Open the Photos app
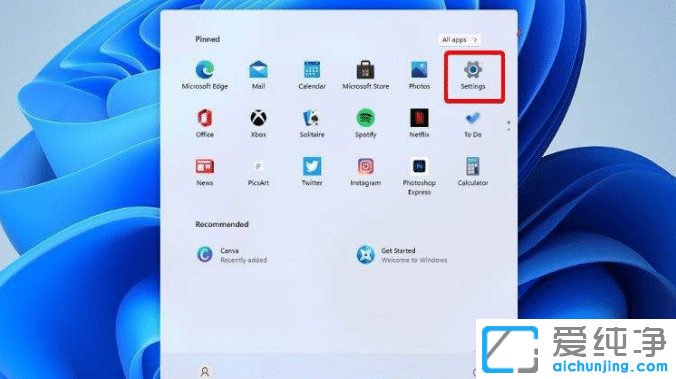This screenshot has width=676, height=379. (x=419, y=75)
